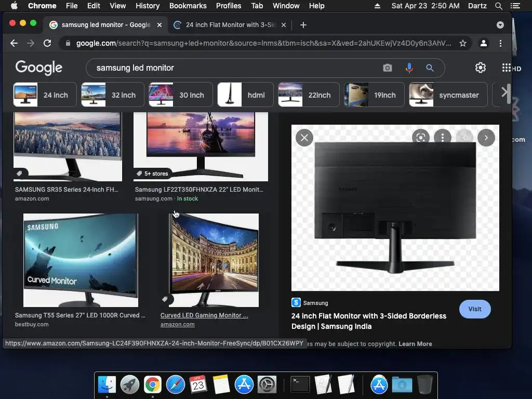Viewport: 532px width, 399px height.
Task: Open SAMSUNG SR35 Series image result
Action: pos(68,147)
